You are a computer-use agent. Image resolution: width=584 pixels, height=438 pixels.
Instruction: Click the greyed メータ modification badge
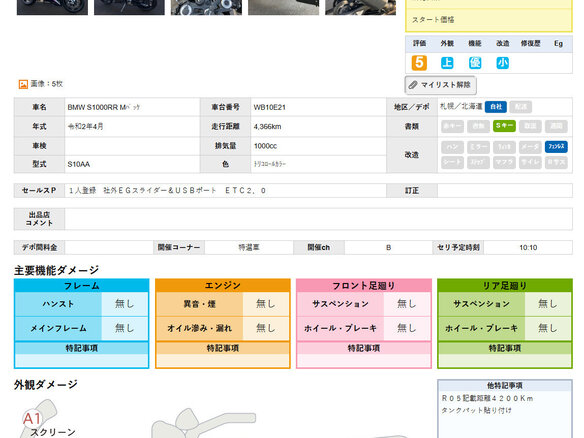(530, 147)
